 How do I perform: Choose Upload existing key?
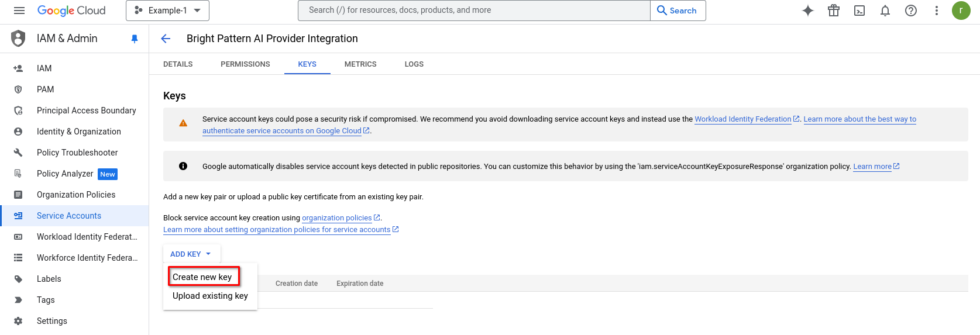(x=210, y=296)
